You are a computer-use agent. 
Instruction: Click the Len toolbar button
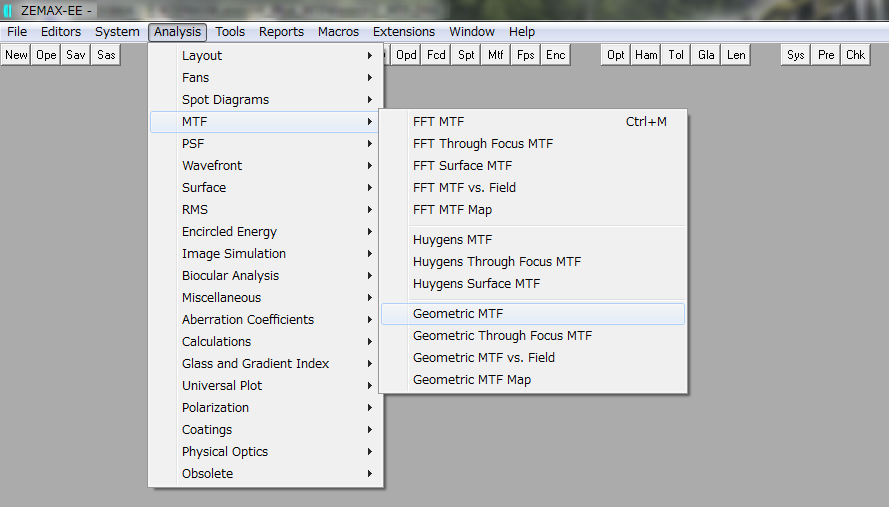[x=736, y=55]
